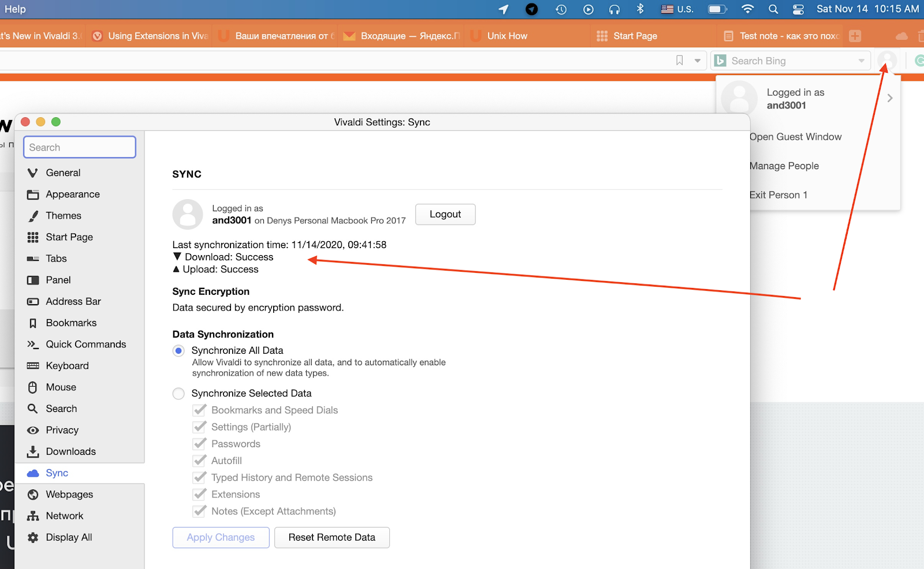Click the and3001 avatar in Sync settings
The height and width of the screenshot is (569, 924).
pos(188,215)
